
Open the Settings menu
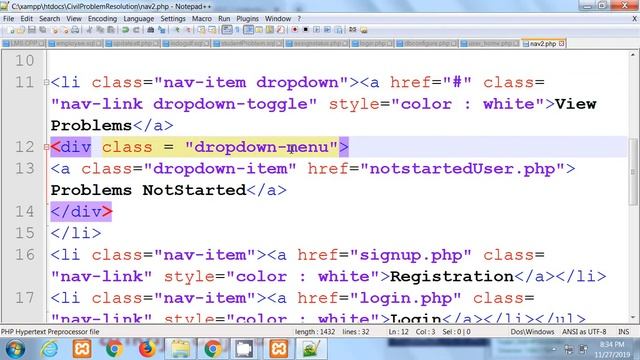(x=173, y=19)
